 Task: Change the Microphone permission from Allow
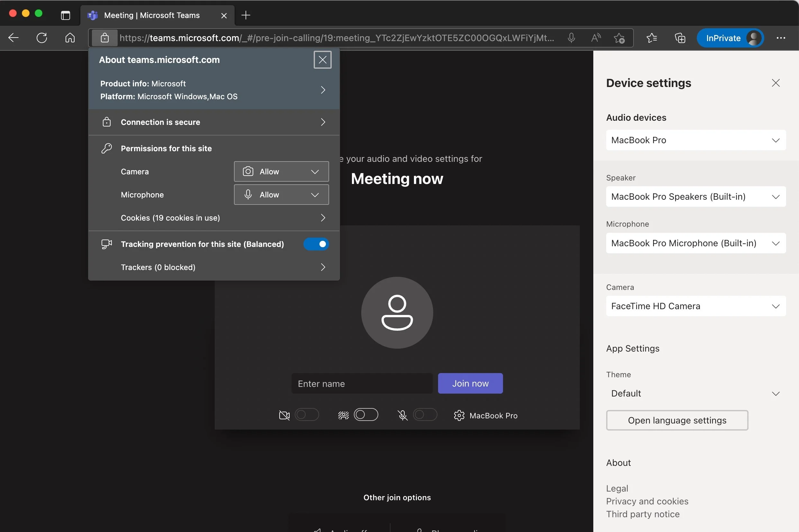pyautogui.click(x=281, y=195)
